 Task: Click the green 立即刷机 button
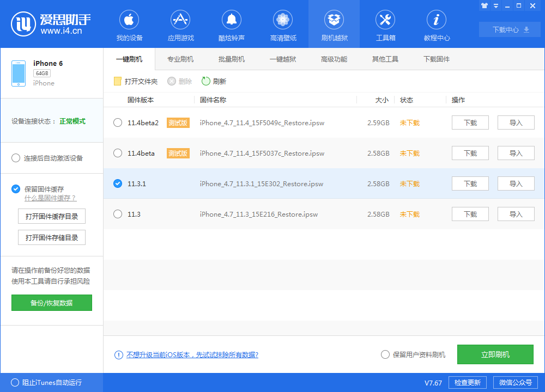495,354
